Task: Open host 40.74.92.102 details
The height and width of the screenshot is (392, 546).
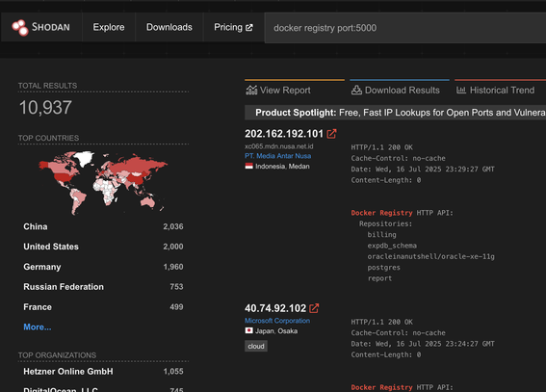Action: click(x=275, y=308)
